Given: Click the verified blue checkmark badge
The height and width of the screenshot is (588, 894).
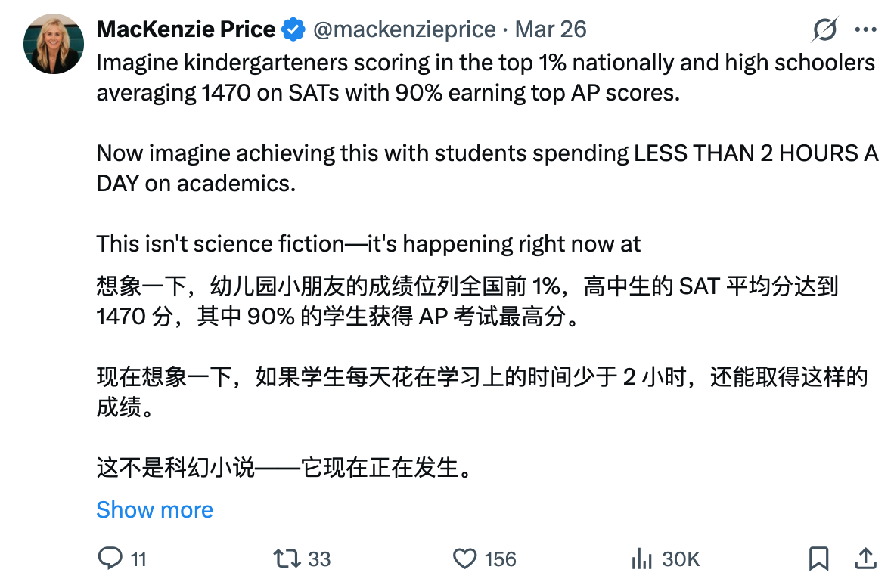Looking at the screenshot, I should point(290,29).
